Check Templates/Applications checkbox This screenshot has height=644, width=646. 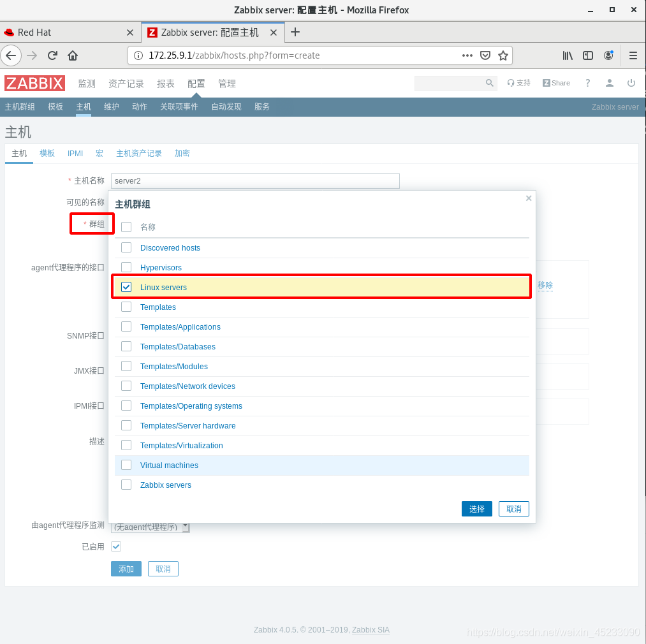click(126, 326)
